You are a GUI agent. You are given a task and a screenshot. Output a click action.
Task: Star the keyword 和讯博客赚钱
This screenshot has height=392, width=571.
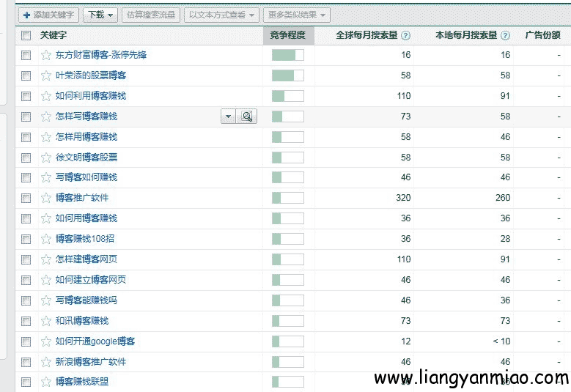tap(46, 321)
